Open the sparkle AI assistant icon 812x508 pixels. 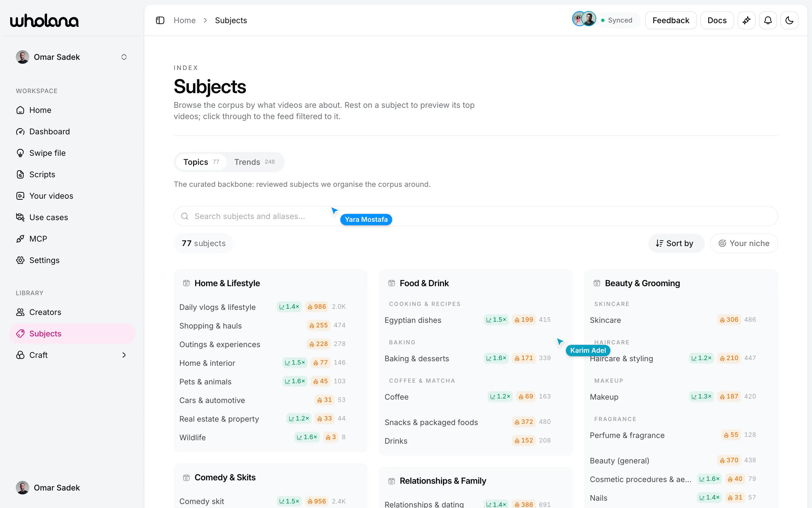(x=746, y=21)
